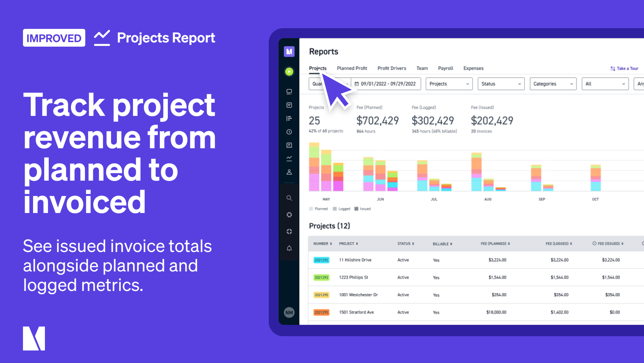Screen dimensions: 644x363
Task: Click the $202,429 Fee (Issued) total
Action: pos(492,121)
